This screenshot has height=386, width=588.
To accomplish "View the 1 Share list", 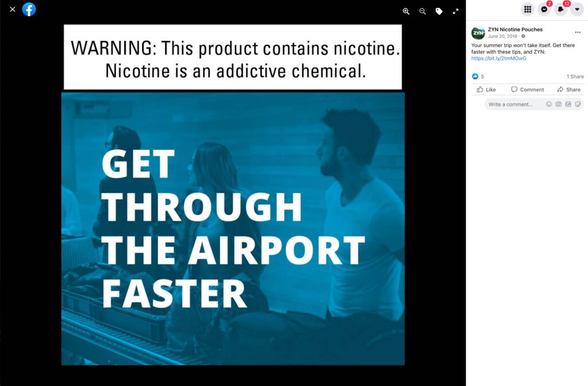I will click(575, 76).
